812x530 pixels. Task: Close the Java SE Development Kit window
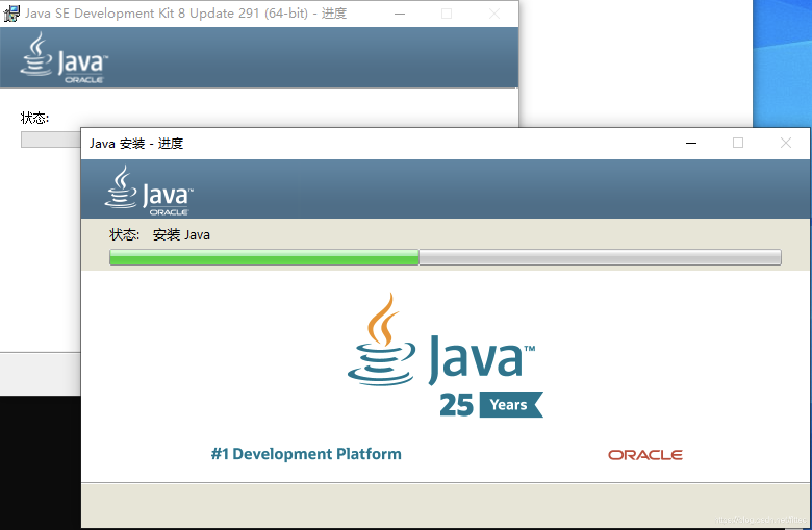[494, 14]
